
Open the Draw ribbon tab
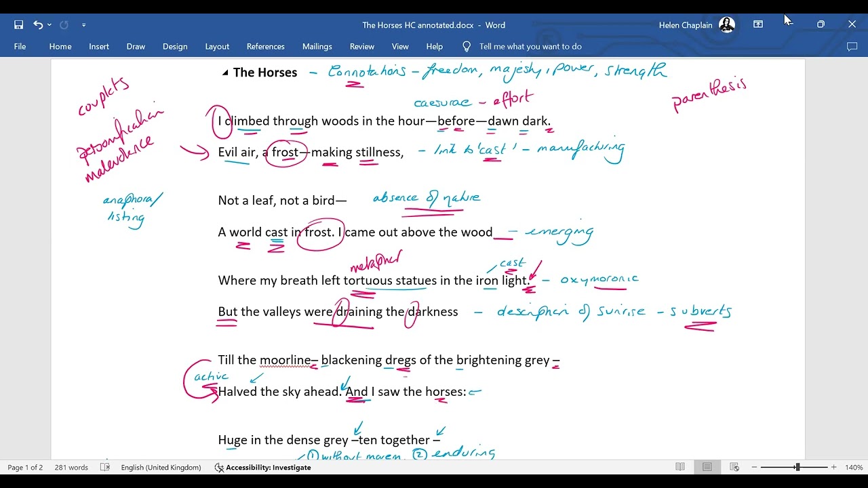(x=136, y=47)
